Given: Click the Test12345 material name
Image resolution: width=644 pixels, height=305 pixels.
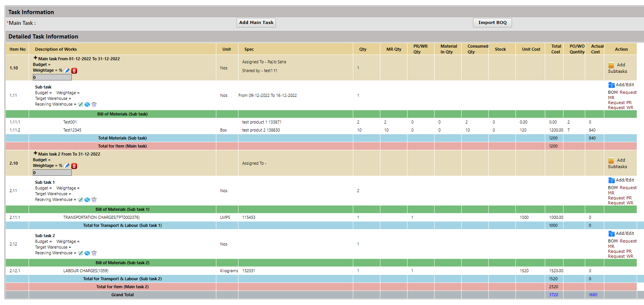Looking at the screenshot, I should tap(72, 130).
